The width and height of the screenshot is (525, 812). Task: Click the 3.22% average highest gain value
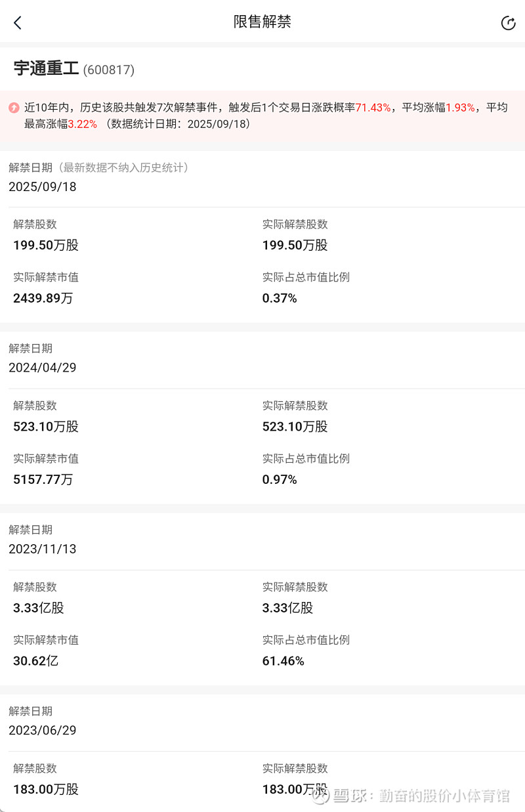(x=83, y=123)
